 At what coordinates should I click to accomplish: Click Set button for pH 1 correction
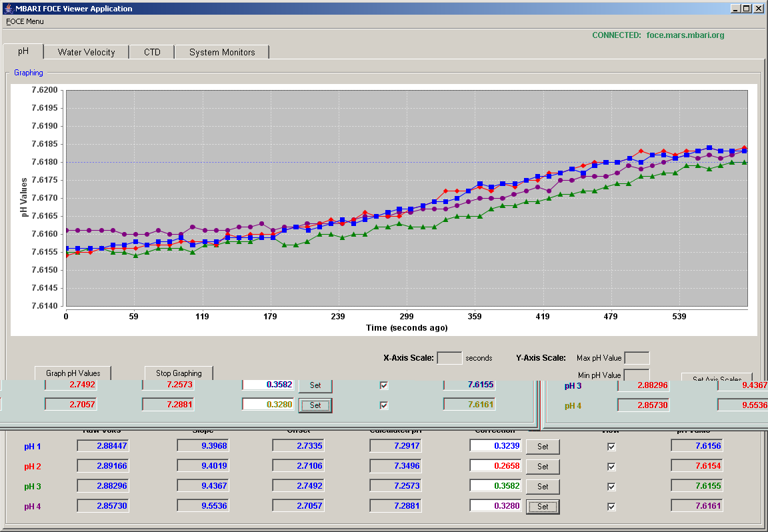[543, 447]
